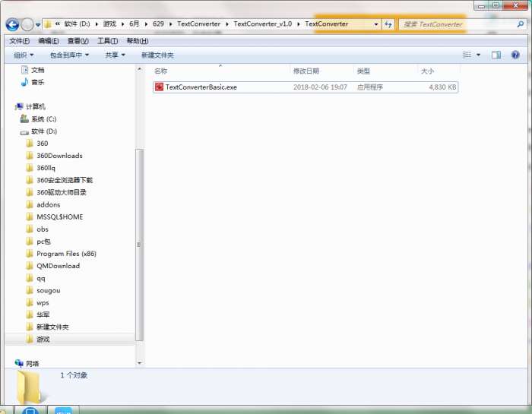532x414 pixels.
Task: Click the navigation pane scrollbar thumb
Action: [139, 245]
